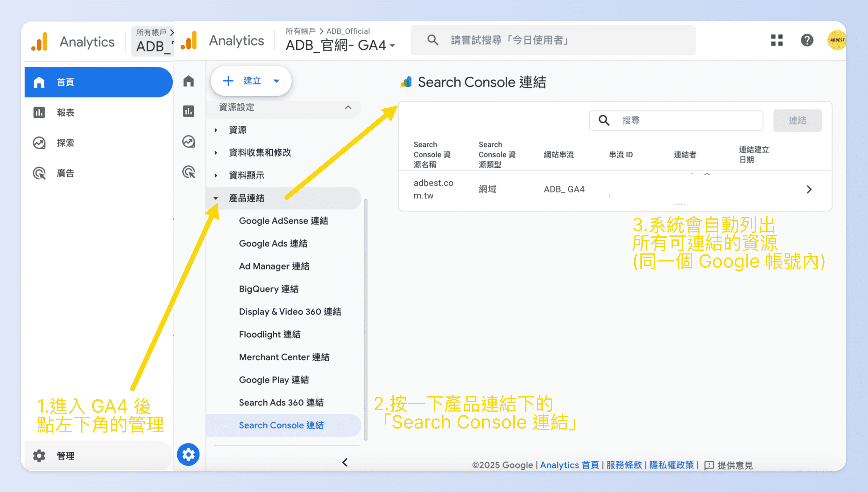The width and height of the screenshot is (868, 492).
Task: Select Google Ads 連結 menu item
Action: (273, 243)
